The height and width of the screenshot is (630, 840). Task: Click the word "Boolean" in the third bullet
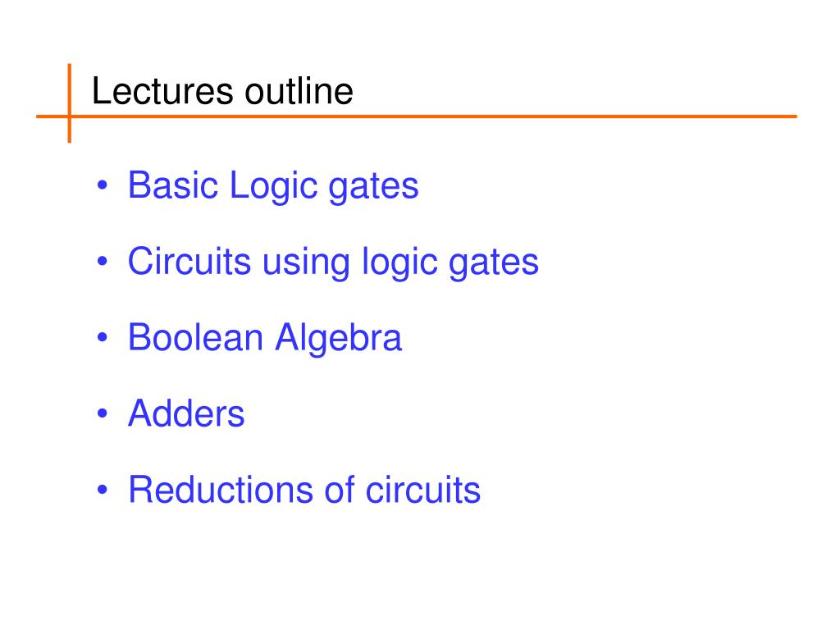tap(195, 338)
